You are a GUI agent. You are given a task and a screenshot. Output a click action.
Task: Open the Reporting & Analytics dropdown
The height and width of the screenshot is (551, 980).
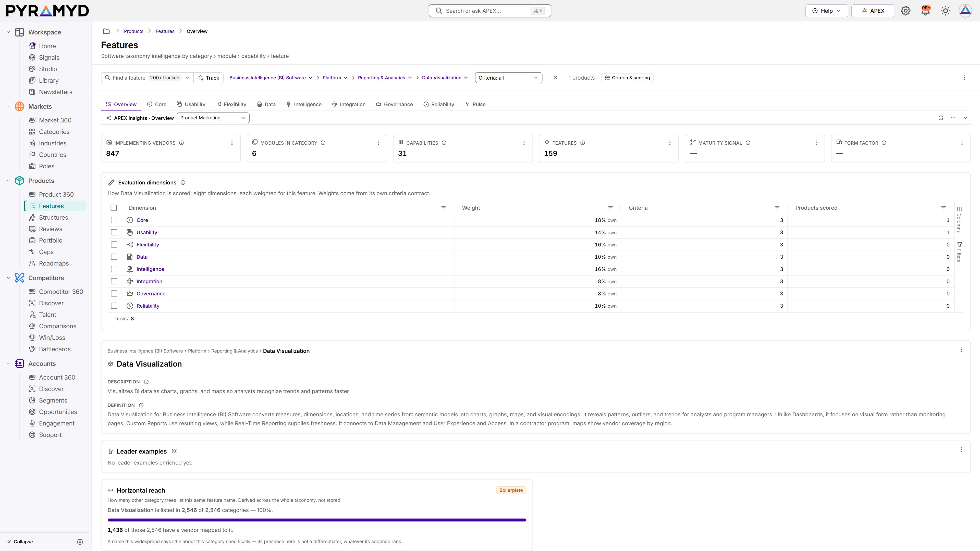(x=385, y=78)
